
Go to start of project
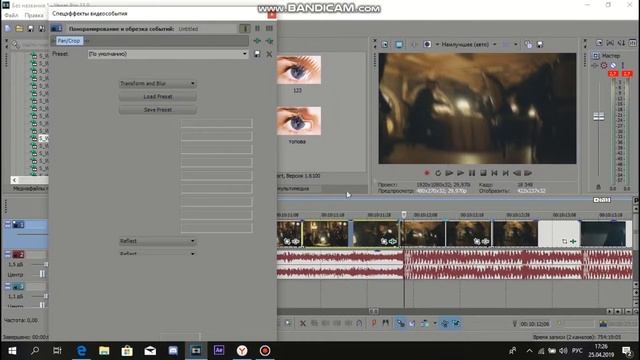coord(494,173)
